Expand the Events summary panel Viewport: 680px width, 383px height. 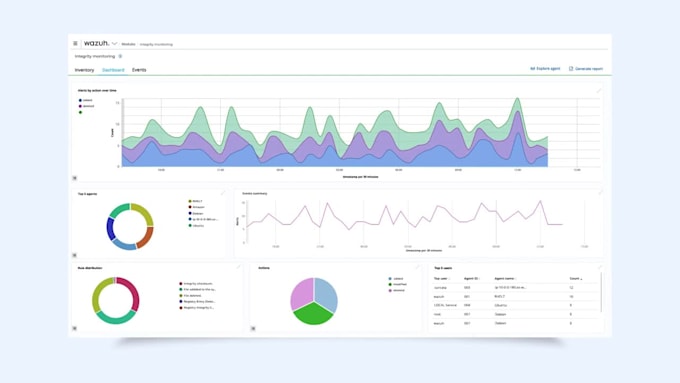tap(600, 193)
